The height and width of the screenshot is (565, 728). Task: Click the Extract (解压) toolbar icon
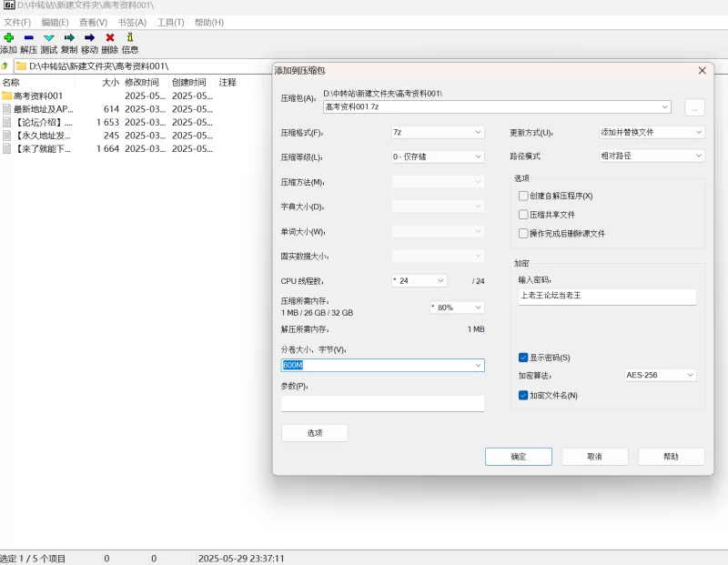coord(28,38)
